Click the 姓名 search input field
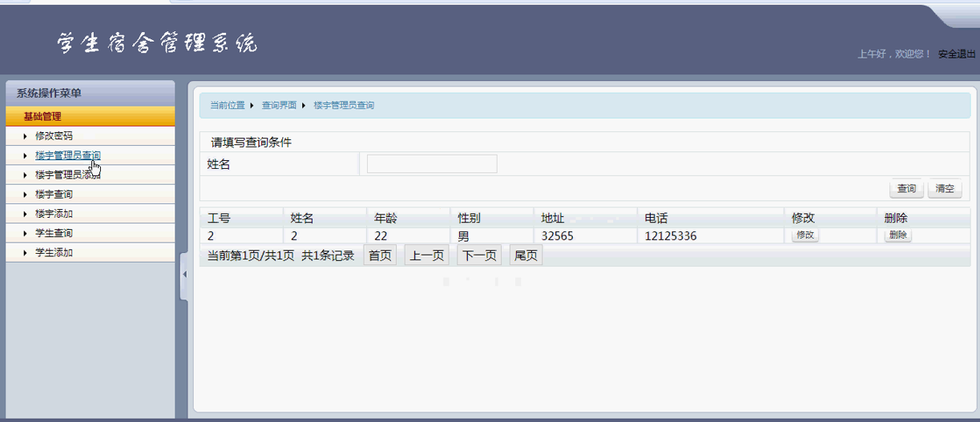The height and width of the screenshot is (422, 980). point(432,164)
